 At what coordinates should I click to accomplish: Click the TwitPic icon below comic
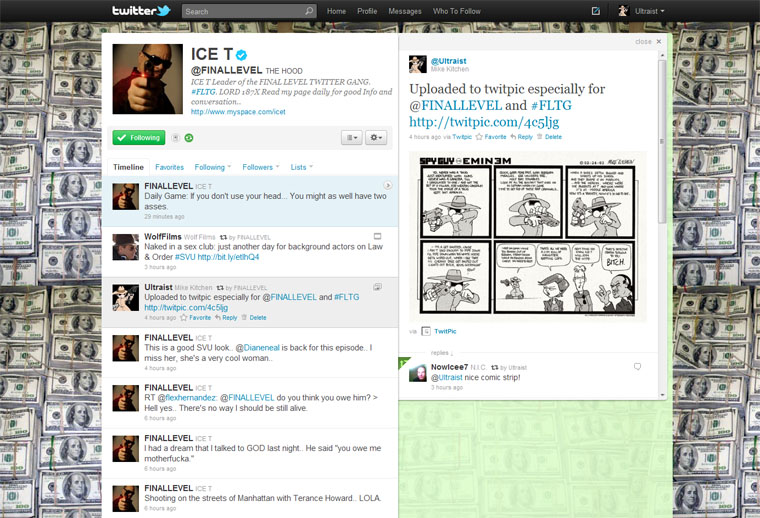click(x=426, y=331)
